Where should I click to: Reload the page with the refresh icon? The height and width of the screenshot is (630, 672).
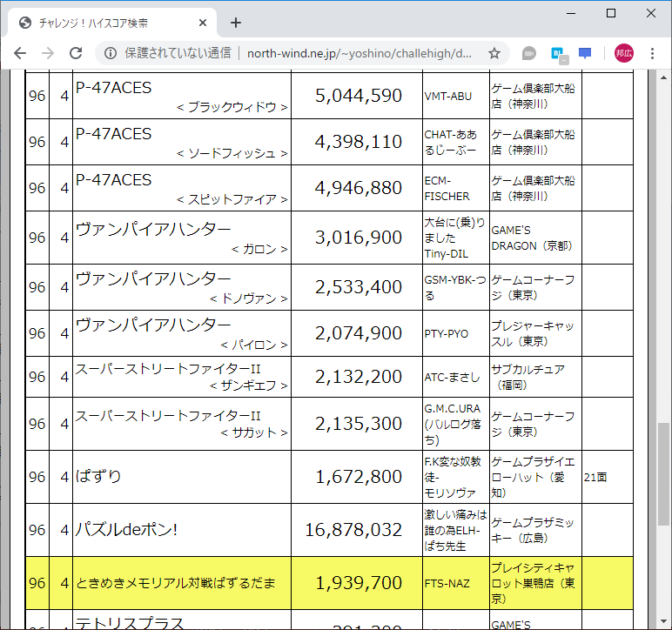(76, 53)
